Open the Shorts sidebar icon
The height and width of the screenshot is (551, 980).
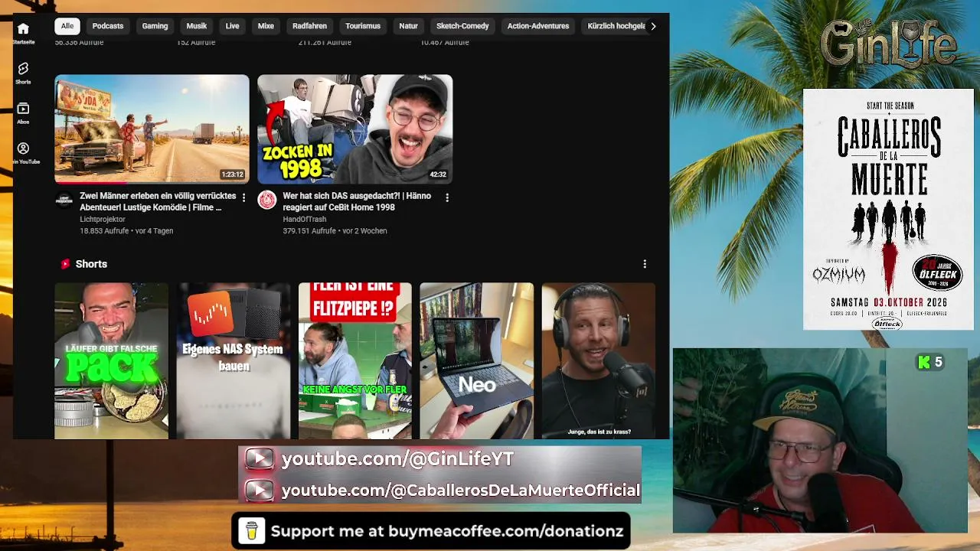(23, 73)
